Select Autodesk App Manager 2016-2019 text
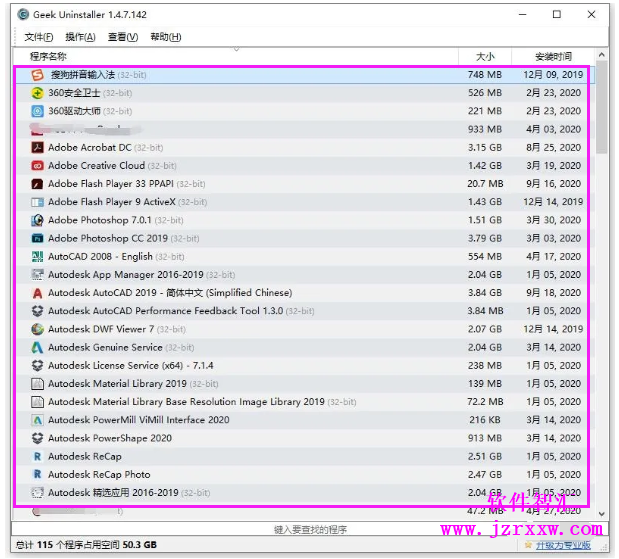Viewport: 619px width, 559px height. (126, 275)
